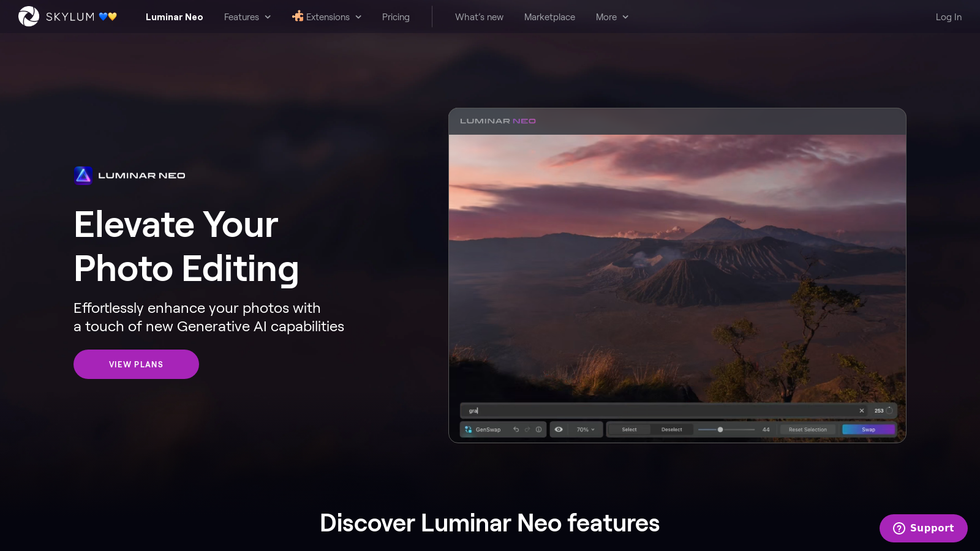This screenshot has height=551, width=980.
Task: Click the Deselect button
Action: pos(671,430)
